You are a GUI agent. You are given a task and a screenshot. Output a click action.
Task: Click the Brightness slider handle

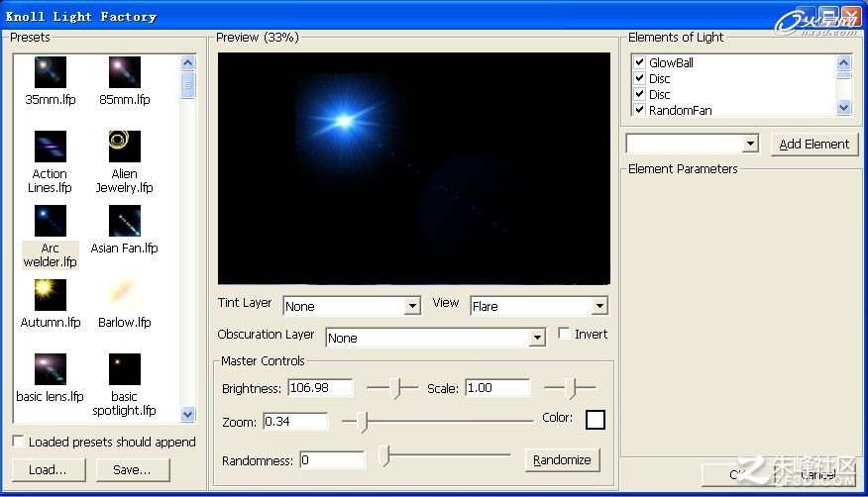[395, 388]
